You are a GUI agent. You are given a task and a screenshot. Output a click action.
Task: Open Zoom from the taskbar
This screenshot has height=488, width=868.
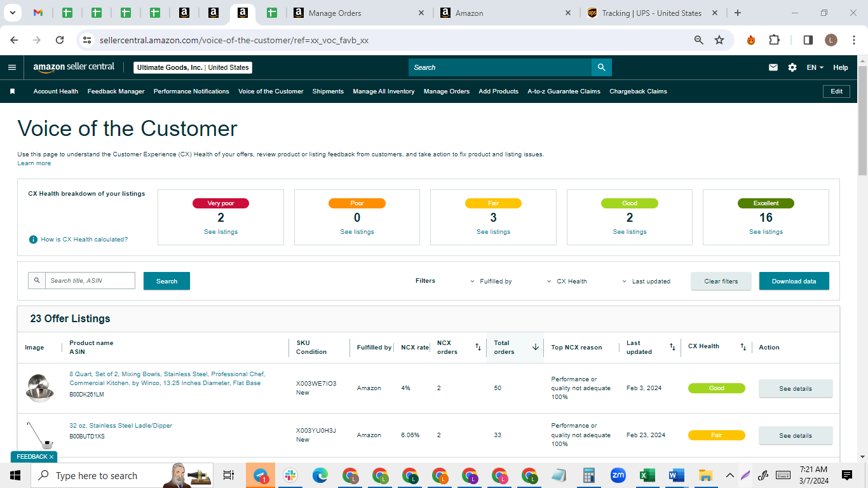pos(618,475)
